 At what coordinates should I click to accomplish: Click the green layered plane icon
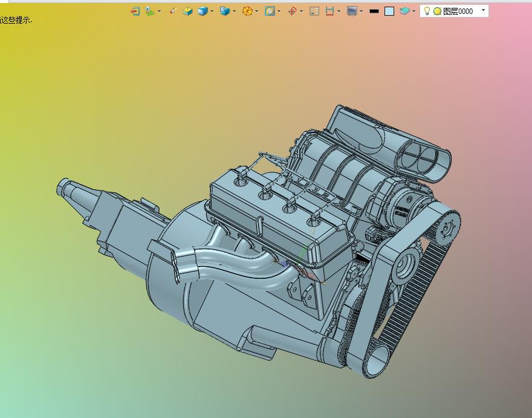[x=149, y=11]
